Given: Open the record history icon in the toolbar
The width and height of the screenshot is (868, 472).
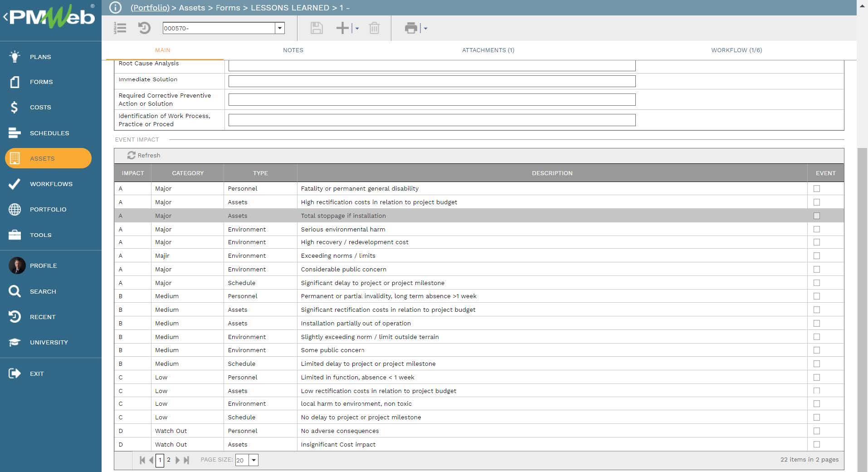Looking at the screenshot, I should click(144, 28).
